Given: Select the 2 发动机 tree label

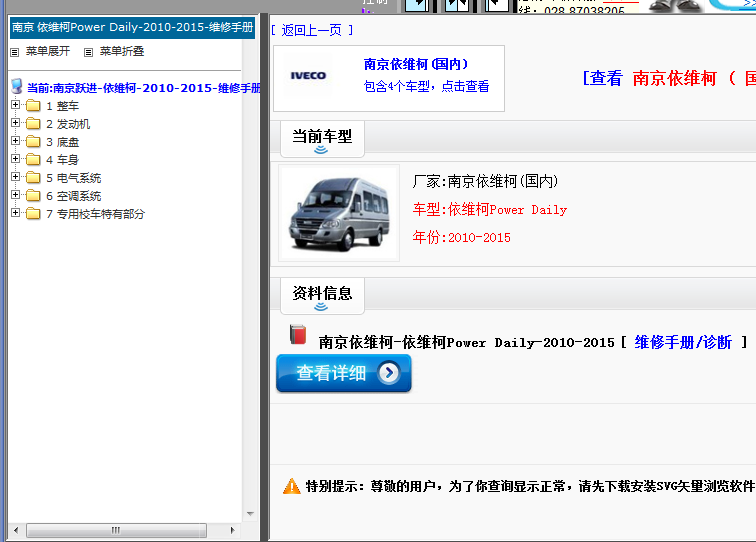Looking at the screenshot, I should coord(68,124).
